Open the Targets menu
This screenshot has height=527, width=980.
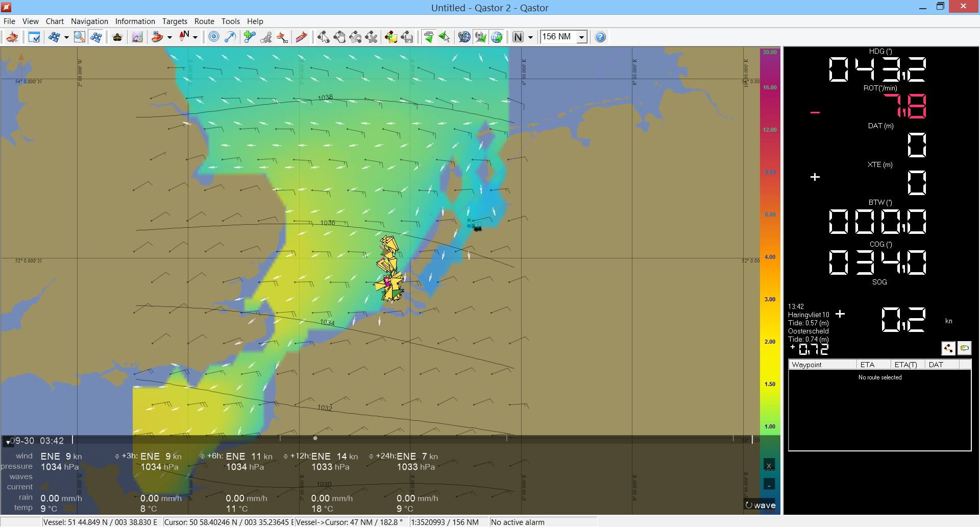pyautogui.click(x=174, y=21)
